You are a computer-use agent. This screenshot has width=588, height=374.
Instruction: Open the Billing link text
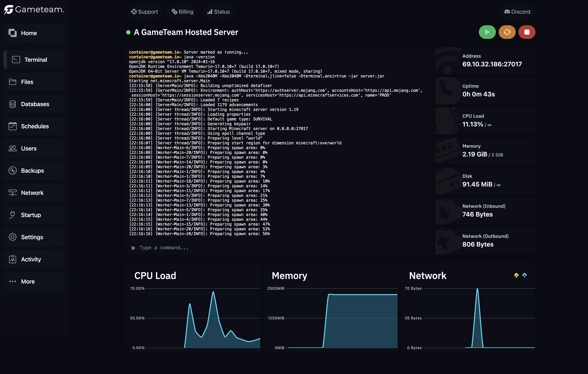click(x=186, y=12)
